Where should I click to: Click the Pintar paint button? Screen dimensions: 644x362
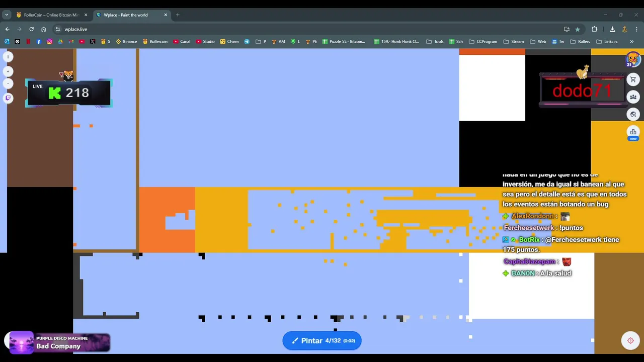click(x=322, y=340)
